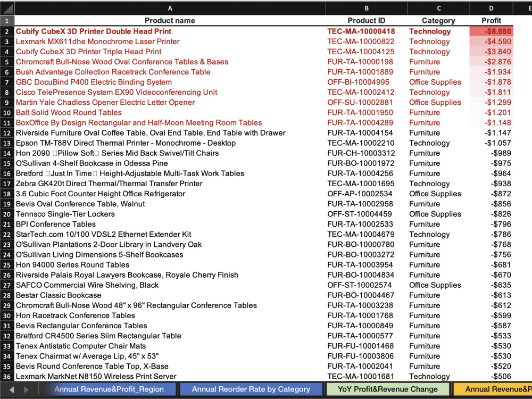
Task: Click product ID FUR-TA-10002533
Action: (367, 225)
